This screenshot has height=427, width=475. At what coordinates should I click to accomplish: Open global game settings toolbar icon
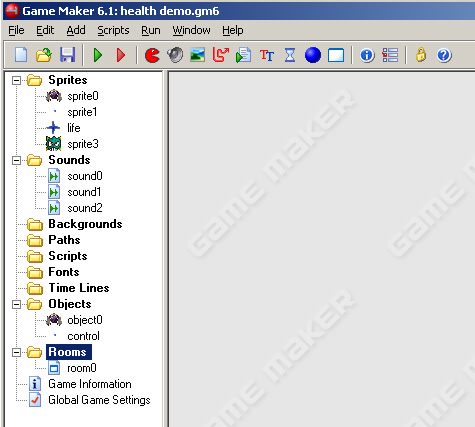point(390,55)
